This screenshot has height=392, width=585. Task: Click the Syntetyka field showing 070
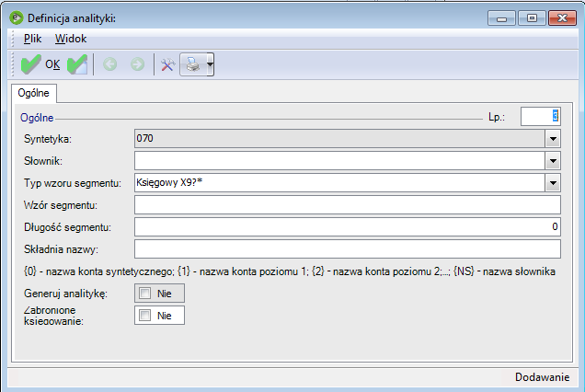[x=339, y=139]
